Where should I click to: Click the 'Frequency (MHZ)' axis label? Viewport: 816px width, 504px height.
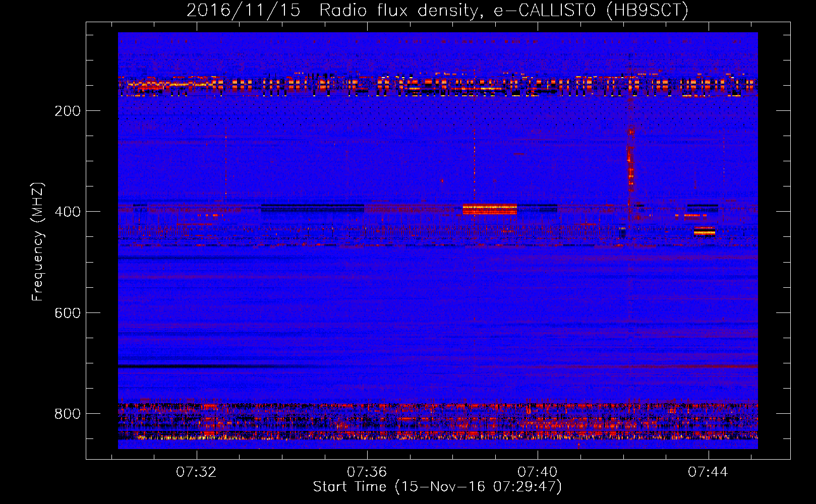click(38, 242)
